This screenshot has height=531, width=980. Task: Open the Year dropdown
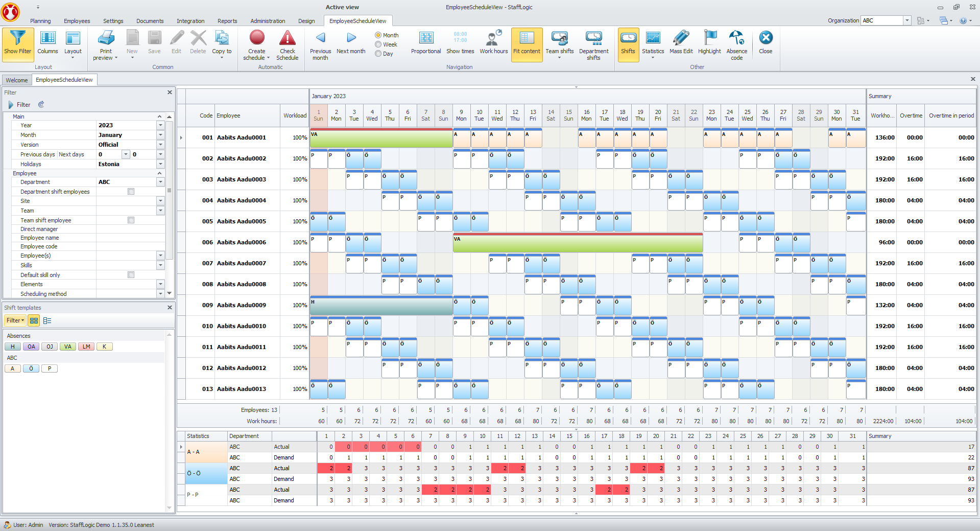pyautogui.click(x=160, y=125)
